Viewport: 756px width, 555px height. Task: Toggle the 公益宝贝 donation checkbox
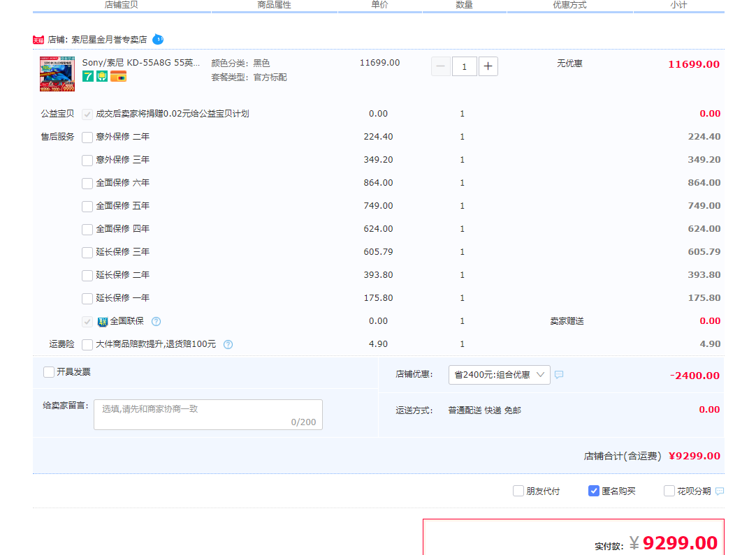87,114
